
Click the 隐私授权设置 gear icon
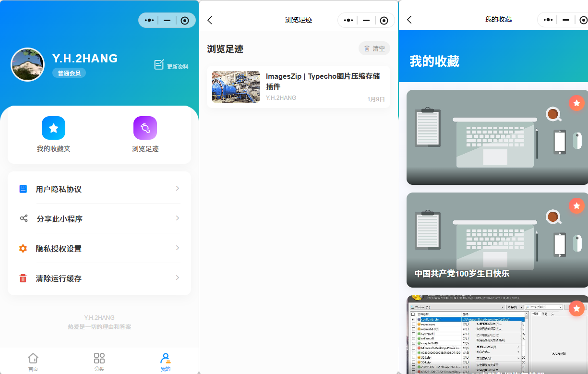(x=23, y=248)
